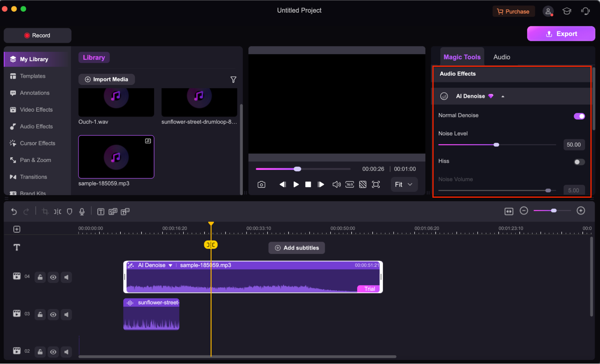Hide track 02 with eye icon
Image resolution: width=600 pixels, height=364 pixels.
(53, 352)
